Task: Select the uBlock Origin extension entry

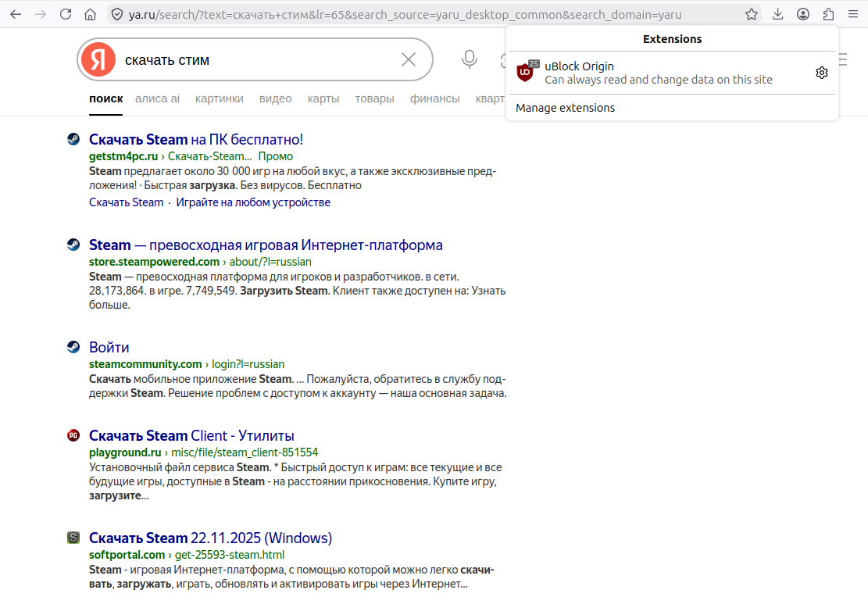Action: [671, 73]
